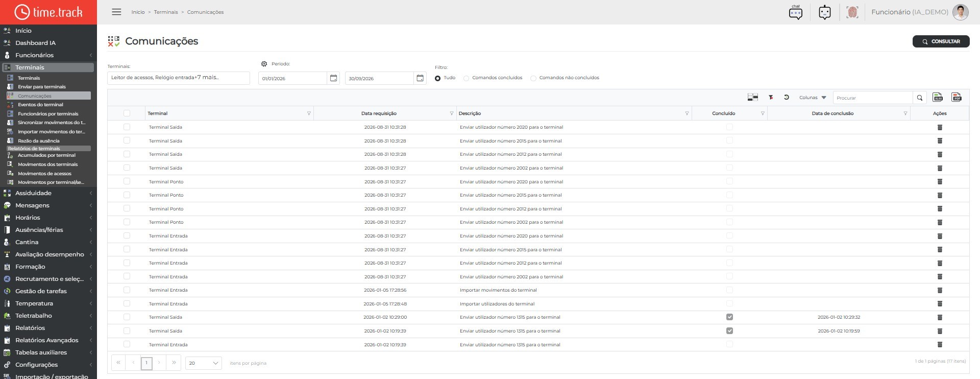Export table to PDF file
The width and height of the screenshot is (980, 379).
[x=957, y=97]
